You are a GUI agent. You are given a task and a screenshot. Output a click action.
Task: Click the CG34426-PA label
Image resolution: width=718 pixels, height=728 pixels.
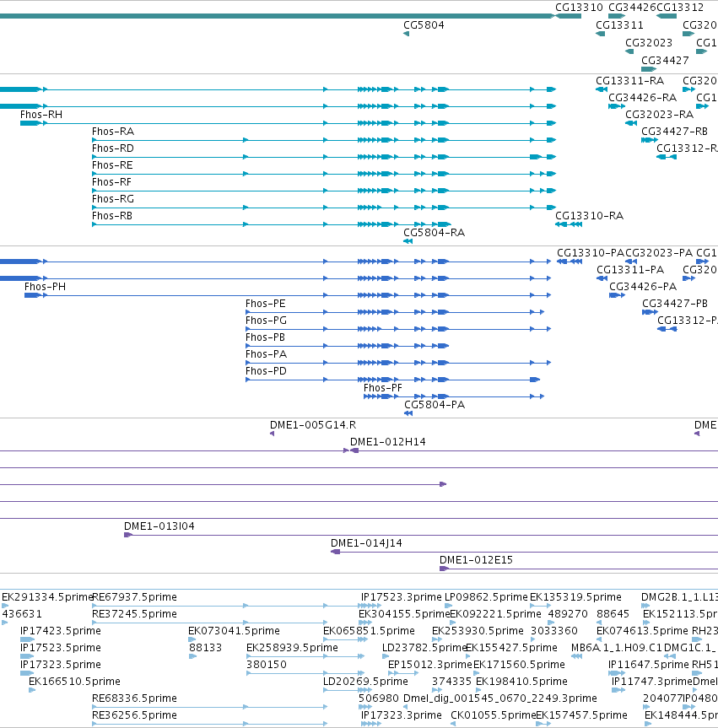[x=643, y=287]
